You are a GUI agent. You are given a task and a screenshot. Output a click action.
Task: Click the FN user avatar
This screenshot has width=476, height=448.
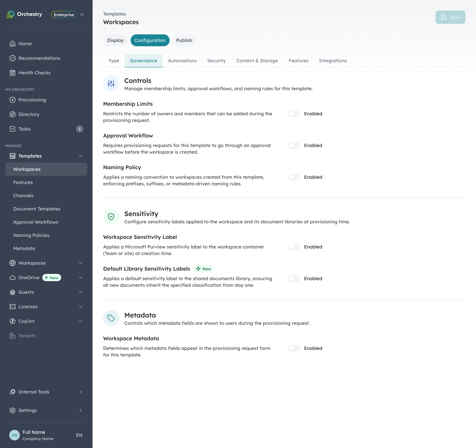pos(15,435)
